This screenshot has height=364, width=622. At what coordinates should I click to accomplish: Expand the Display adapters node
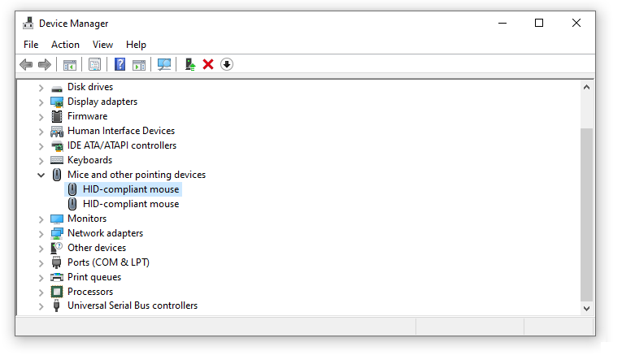41,102
